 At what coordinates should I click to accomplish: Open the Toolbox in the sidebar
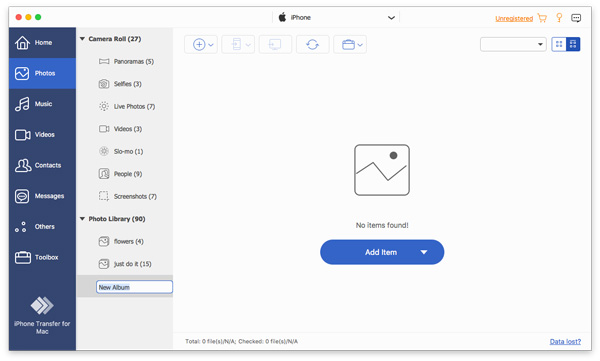coord(42,257)
